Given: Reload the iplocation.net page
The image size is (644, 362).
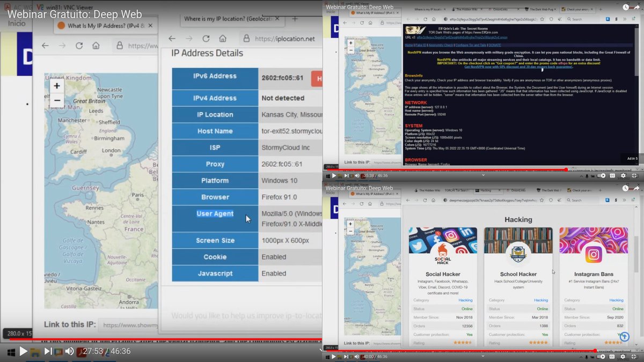Looking at the screenshot, I should click(206, 39).
